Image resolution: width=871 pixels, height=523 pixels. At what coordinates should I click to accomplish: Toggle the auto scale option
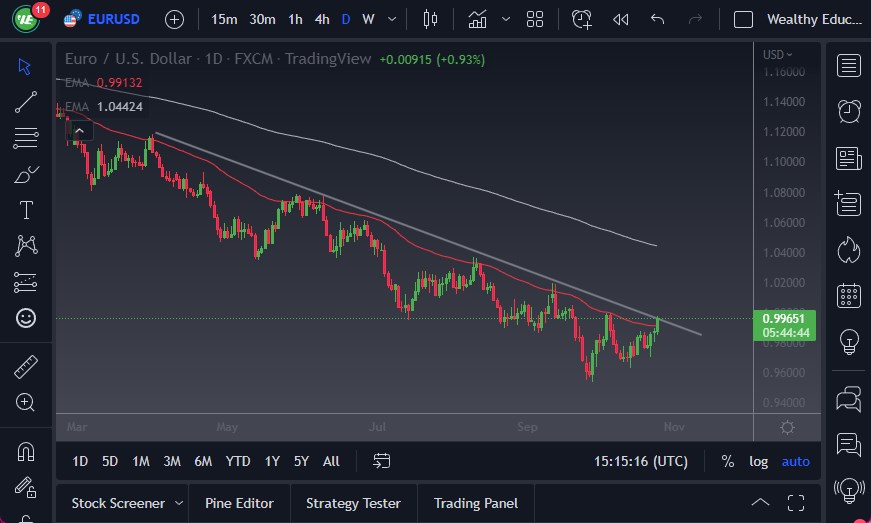point(796,461)
